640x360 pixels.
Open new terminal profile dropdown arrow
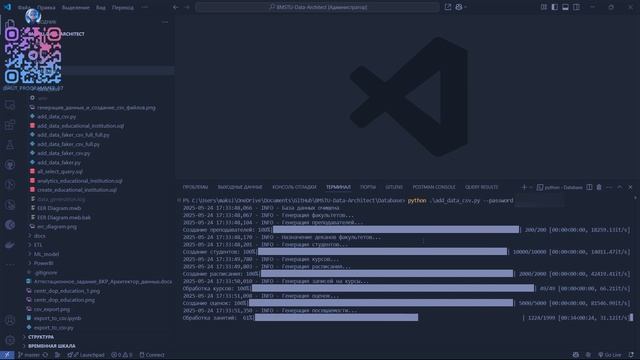click(531, 187)
